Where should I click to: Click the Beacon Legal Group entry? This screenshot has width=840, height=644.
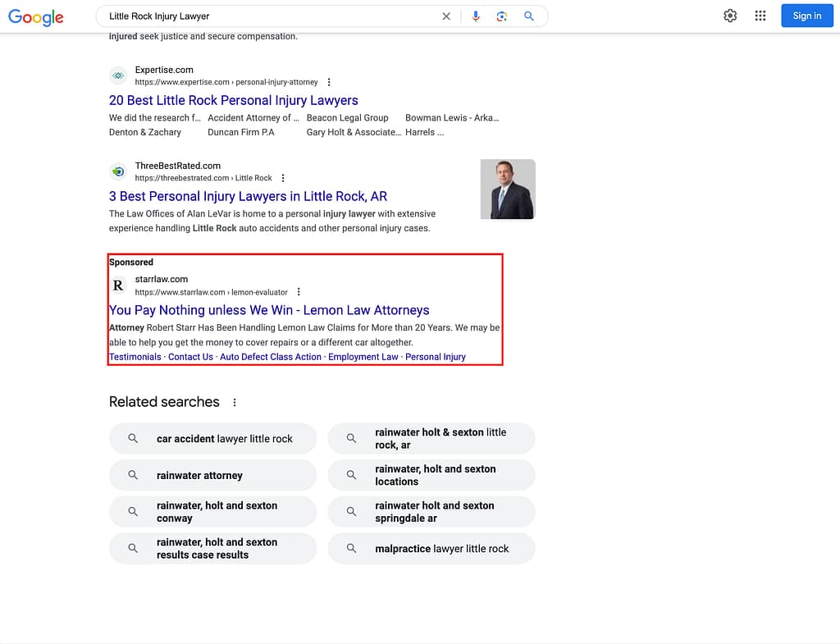347,118
